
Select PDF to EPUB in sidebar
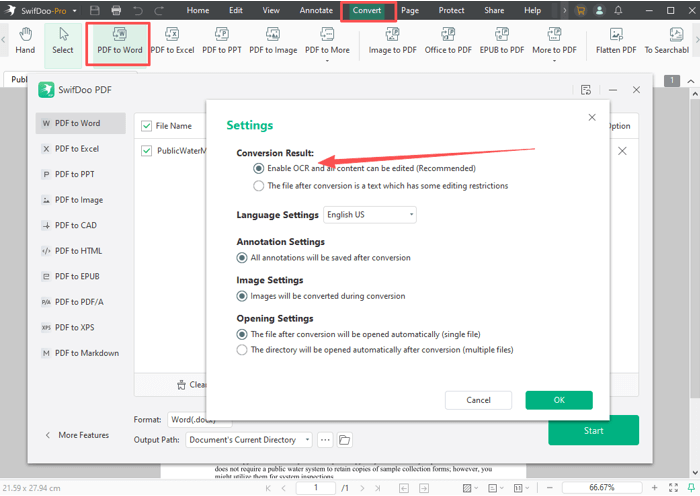click(81, 276)
